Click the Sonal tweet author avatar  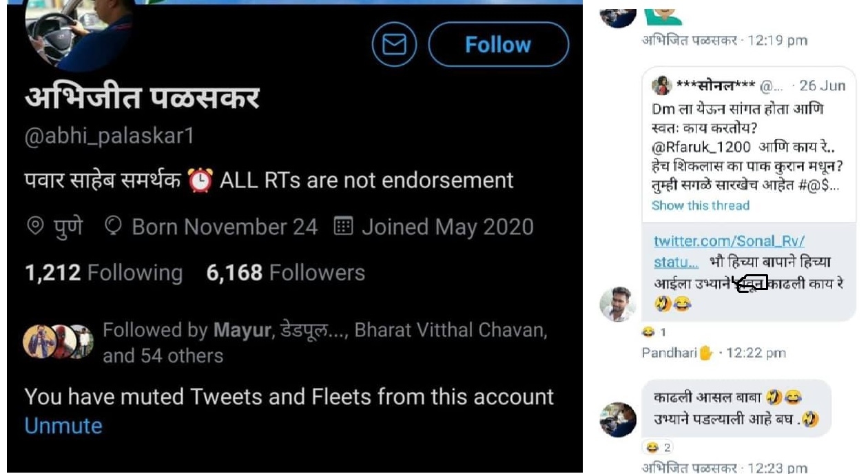coord(662,86)
